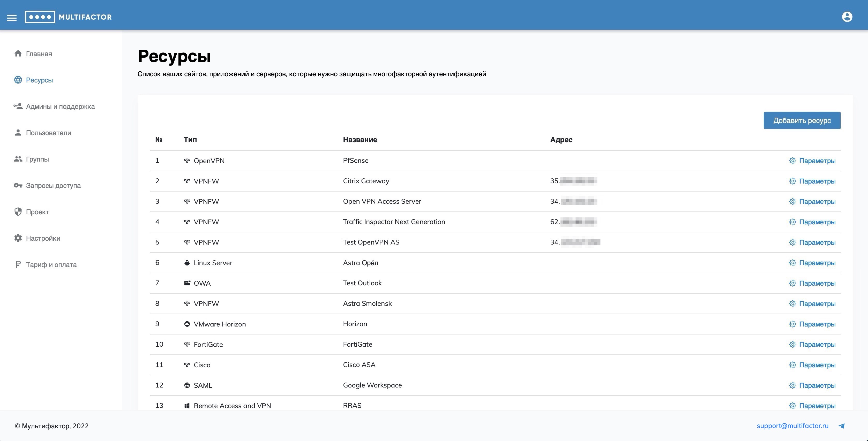Click Windows icon for Remote Access row
868x441 pixels.
[187, 406]
